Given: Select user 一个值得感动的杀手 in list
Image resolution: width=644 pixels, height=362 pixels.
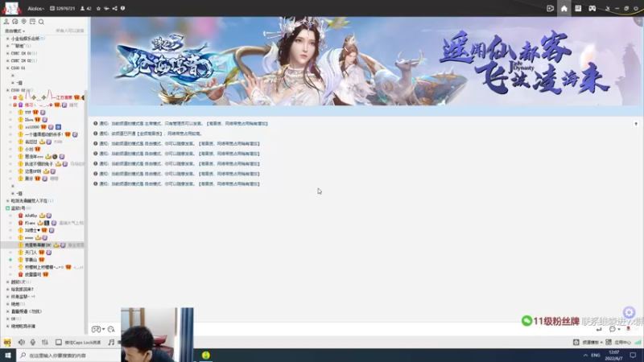Looking at the screenshot, I should (x=43, y=134).
